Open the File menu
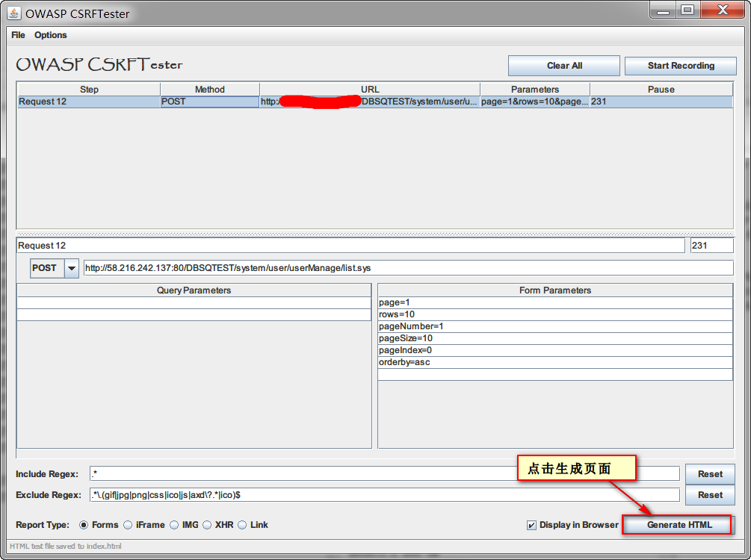 (18, 35)
